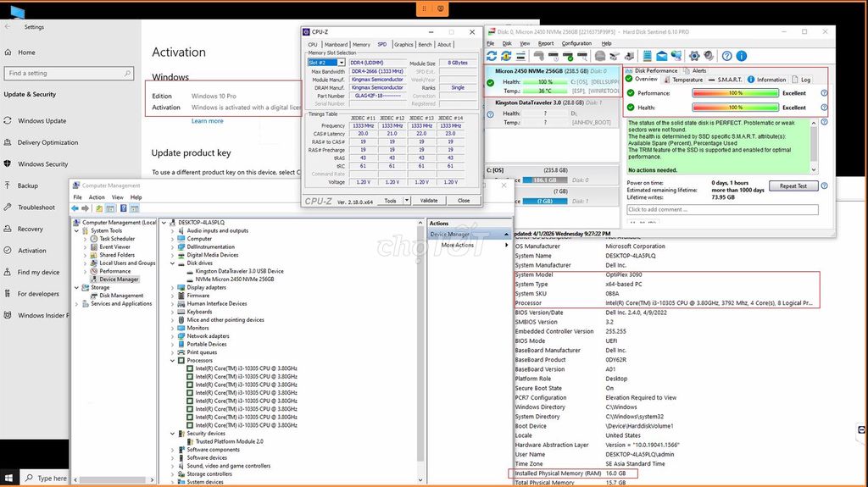The height and width of the screenshot is (487, 868).
Task: Open the S.M.A.R.T. tab in Hard Disk Sentinel
Action: coord(726,80)
